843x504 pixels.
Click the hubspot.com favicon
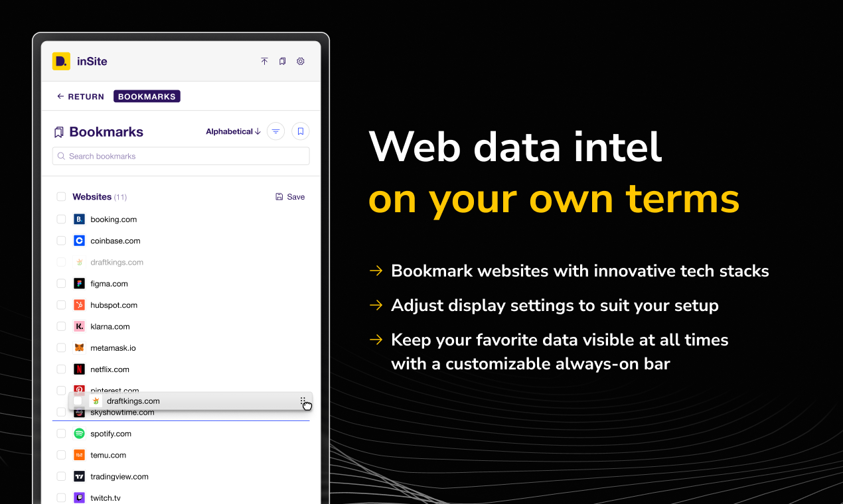coord(79,305)
